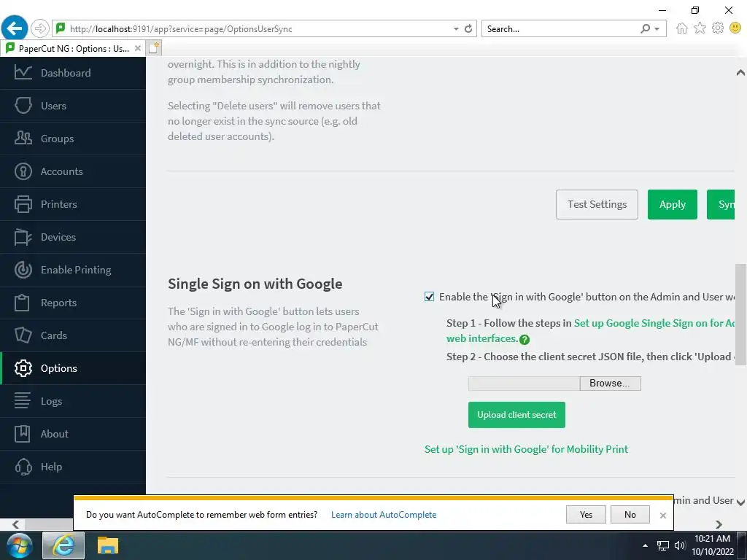The height and width of the screenshot is (560, 747).
Task: Click the 'Single Sign on with Google' heading
Action: (x=255, y=284)
